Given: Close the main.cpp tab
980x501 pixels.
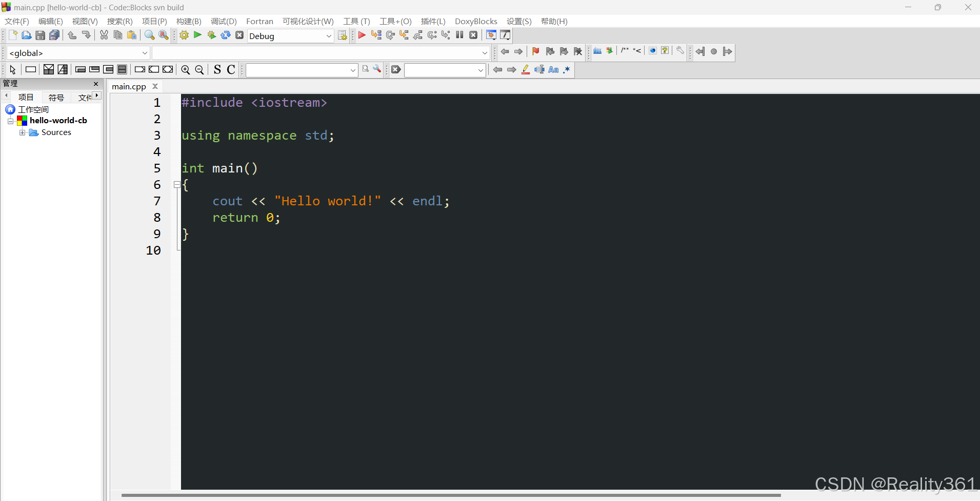Looking at the screenshot, I should 155,86.
